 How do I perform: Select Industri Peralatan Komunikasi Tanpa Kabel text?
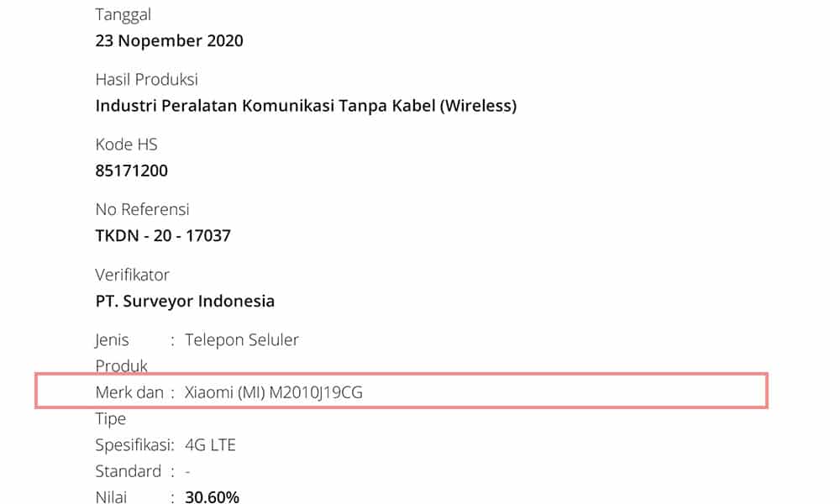306,106
